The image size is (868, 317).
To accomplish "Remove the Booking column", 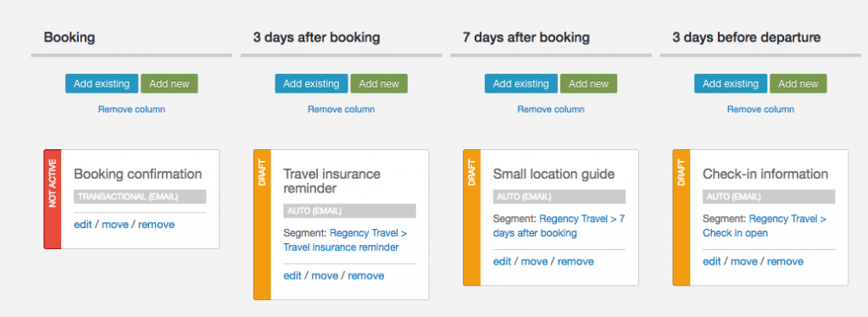I will pyautogui.click(x=131, y=109).
